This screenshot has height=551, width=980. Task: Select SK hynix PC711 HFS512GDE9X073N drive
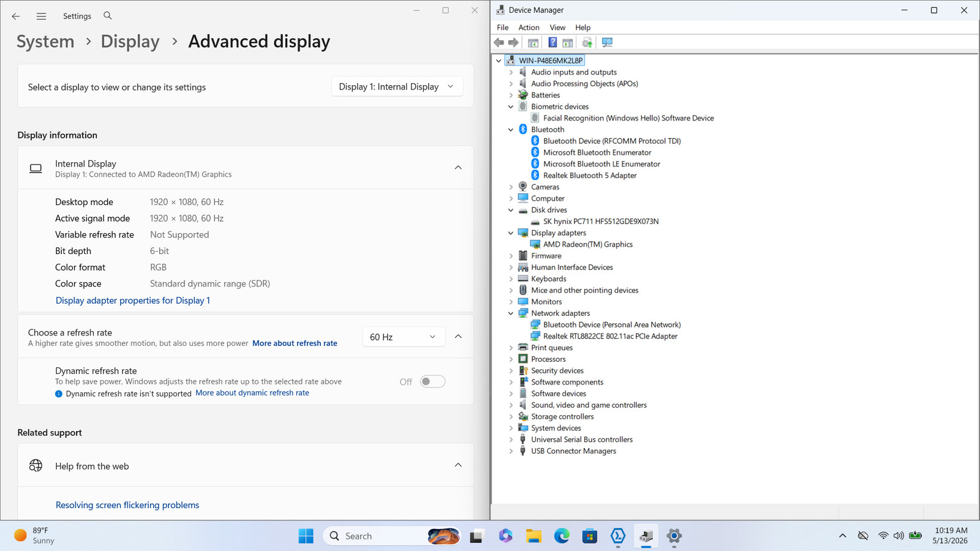coord(601,222)
